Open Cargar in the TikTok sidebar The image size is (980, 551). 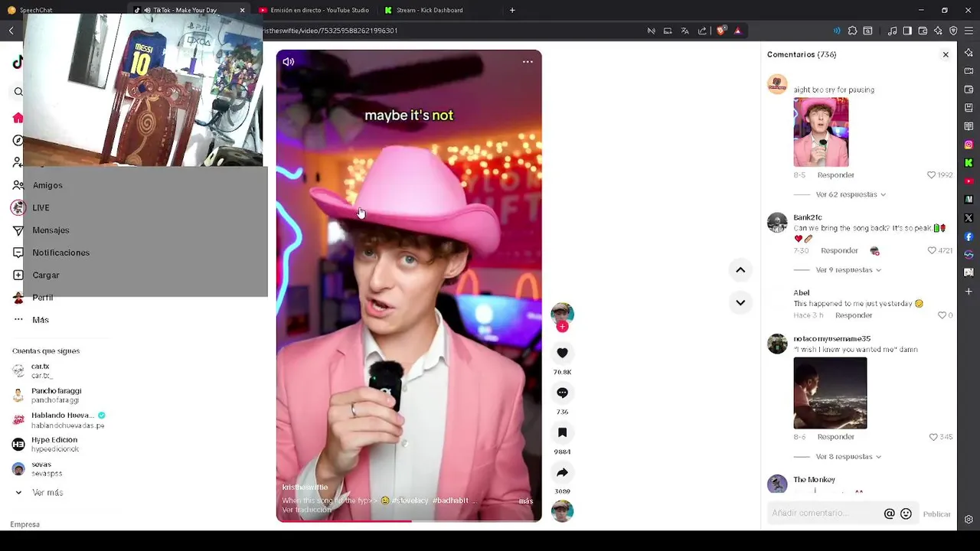46,275
